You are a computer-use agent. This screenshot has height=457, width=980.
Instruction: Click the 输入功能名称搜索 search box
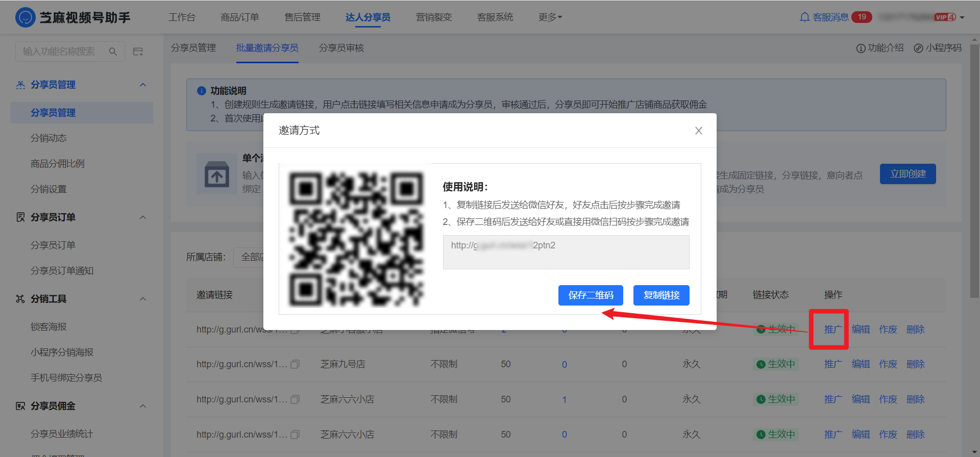tap(70, 52)
